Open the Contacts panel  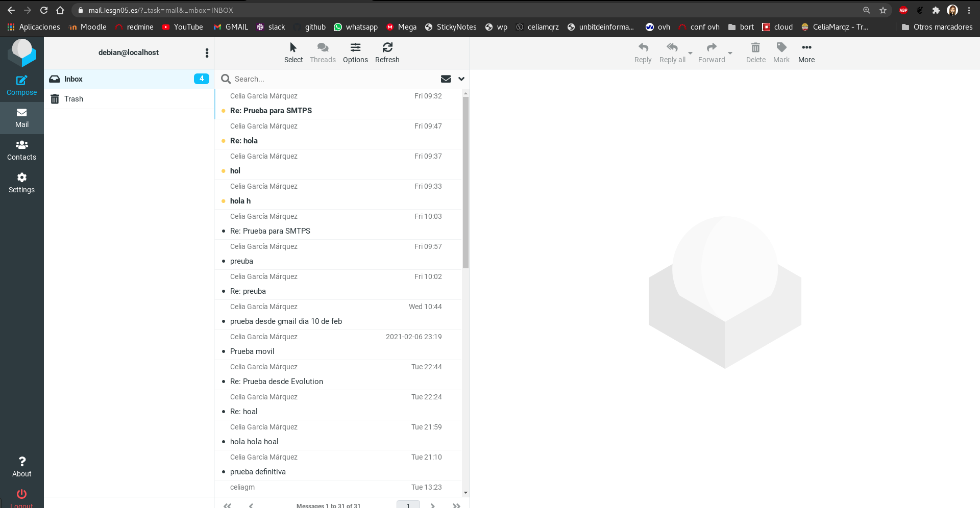click(21, 150)
